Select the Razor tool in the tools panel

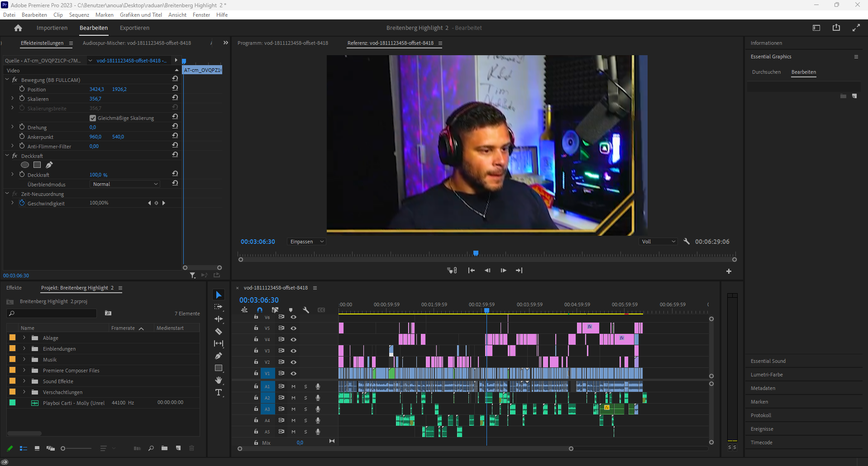coord(218,331)
